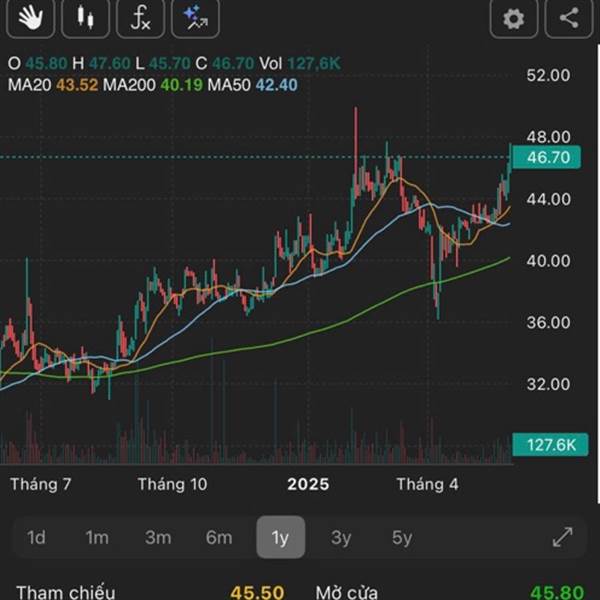
Task: Tap the current price tag 46.70
Action: 546,157
